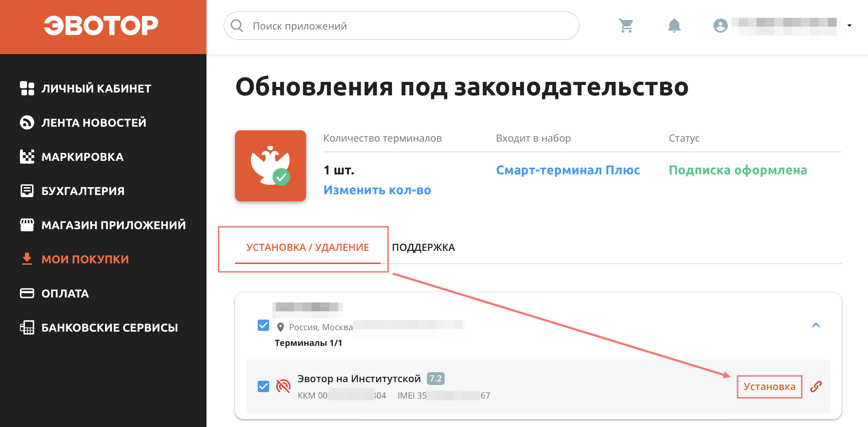Image resolution: width=868 pixels, height=427 pixels.
Task: Click the Эвотор на Институтской terminal name
Action: (359, 378)
